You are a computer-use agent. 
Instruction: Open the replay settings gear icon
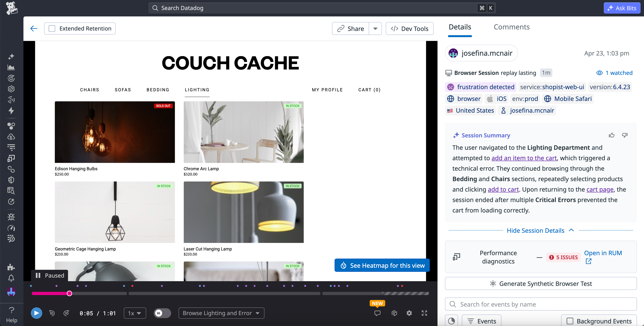pos(409,313)
